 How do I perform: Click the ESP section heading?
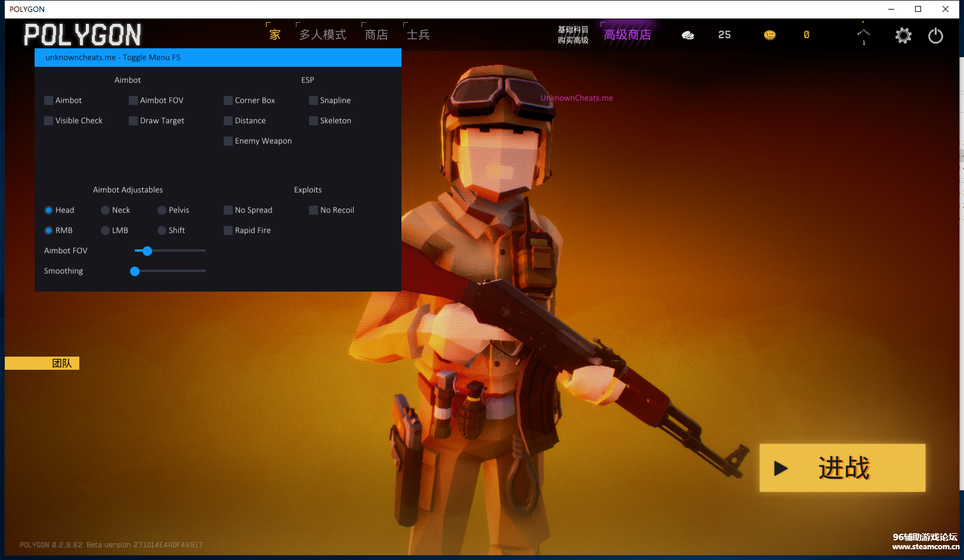307,81
